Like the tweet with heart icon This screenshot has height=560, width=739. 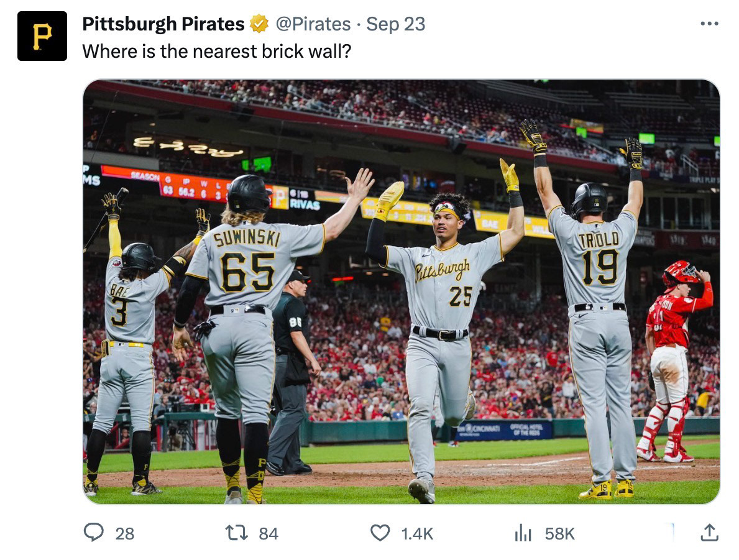[380, 533]
